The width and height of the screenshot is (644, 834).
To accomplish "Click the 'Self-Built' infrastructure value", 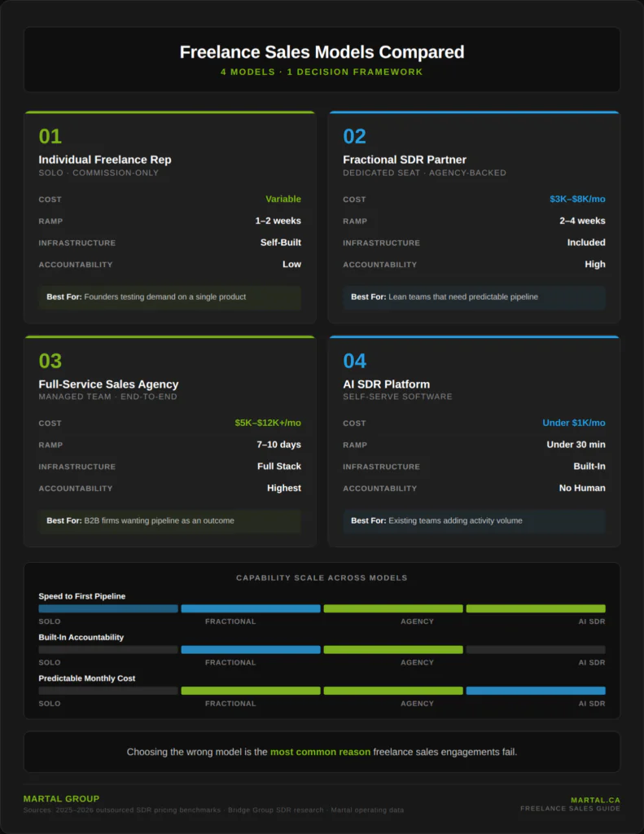I will coord(280,243).
